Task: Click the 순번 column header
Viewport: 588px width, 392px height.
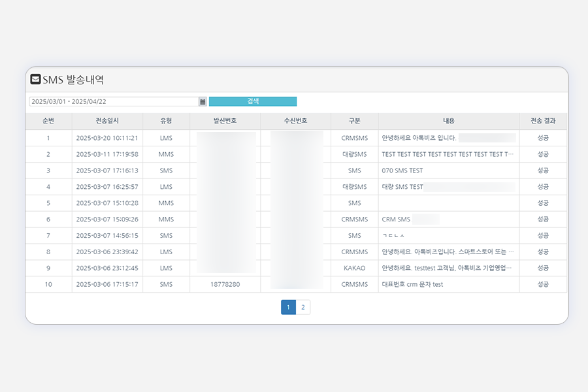Action: point(48,121)
